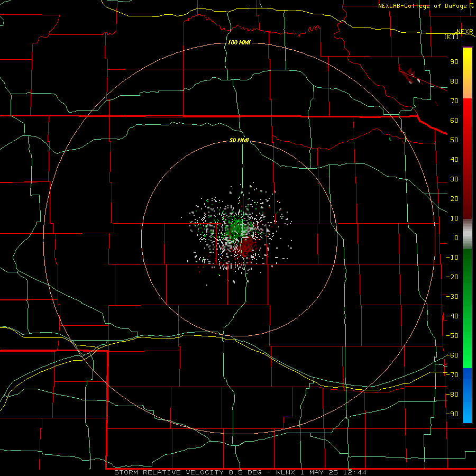Click the 'NEXR' label above the color scale
The image size is (476, 476).
tap(465, 32)
